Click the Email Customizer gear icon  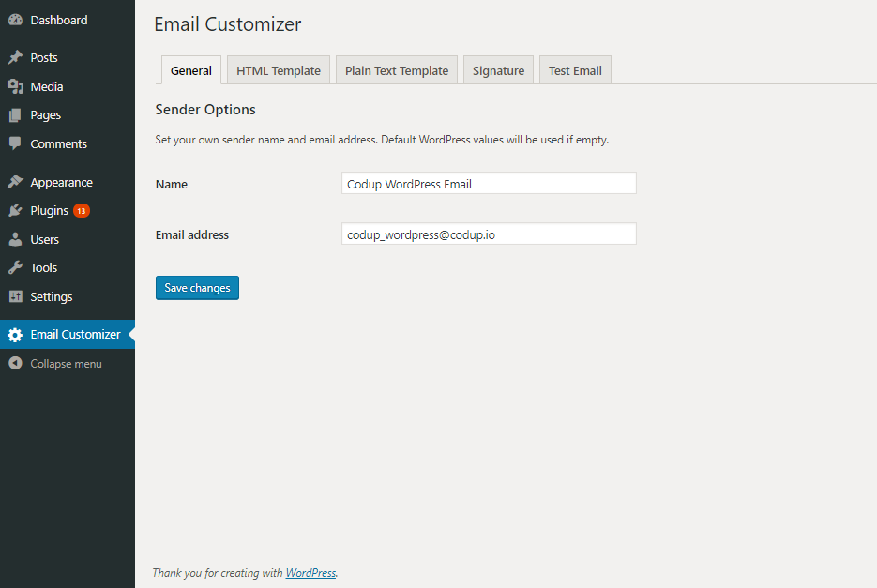coord(15,335)
